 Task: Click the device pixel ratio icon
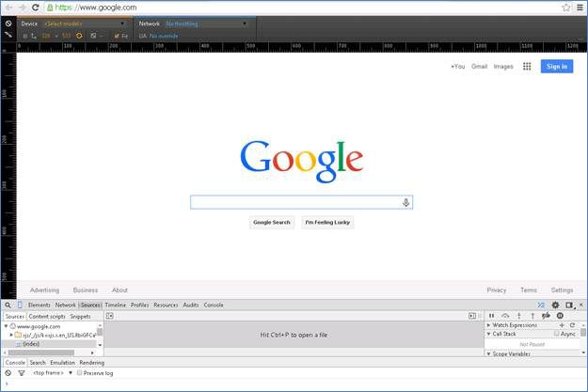93,36
